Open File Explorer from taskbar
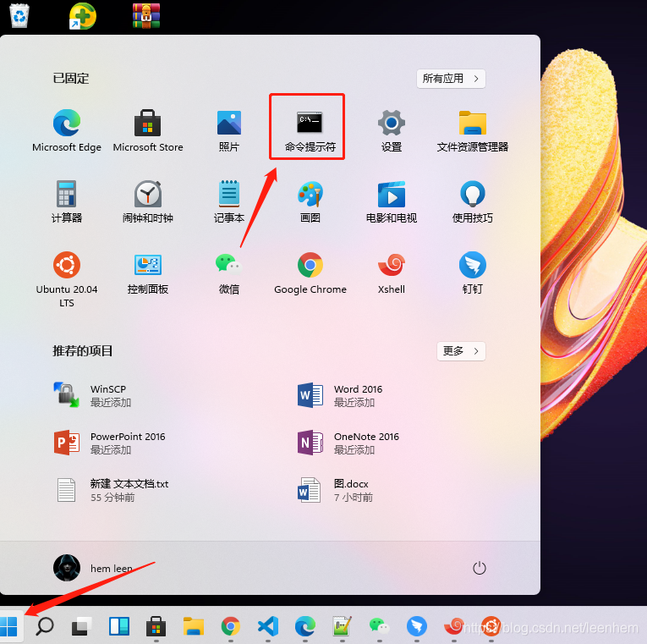647x644 pixels. (194, 627)
